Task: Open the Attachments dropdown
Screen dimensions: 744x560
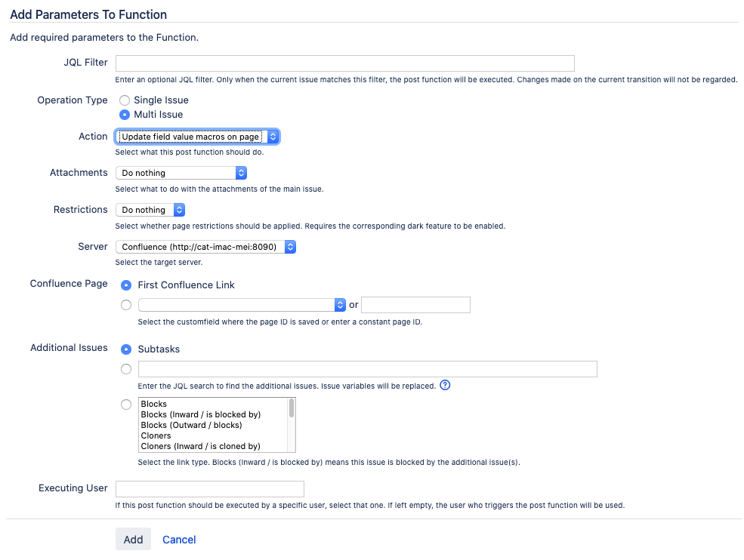Action: click(x=181, y=173)
